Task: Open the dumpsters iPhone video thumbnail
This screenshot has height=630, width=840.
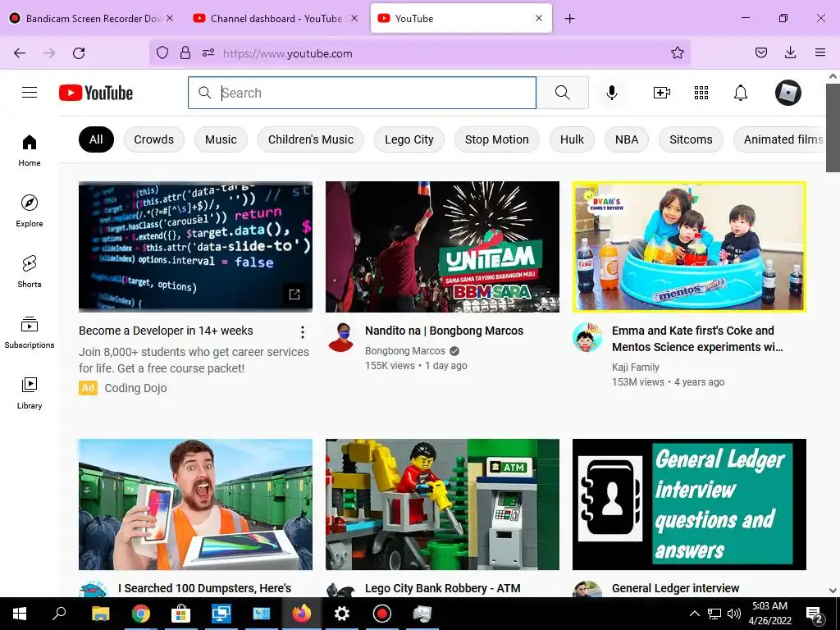Action: click(195, 504)
